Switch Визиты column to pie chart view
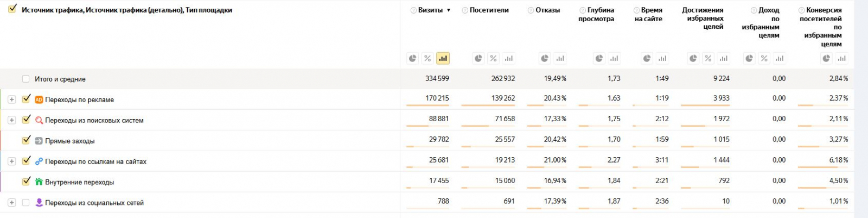Screen dimensions: 868x218 point(413,58)
